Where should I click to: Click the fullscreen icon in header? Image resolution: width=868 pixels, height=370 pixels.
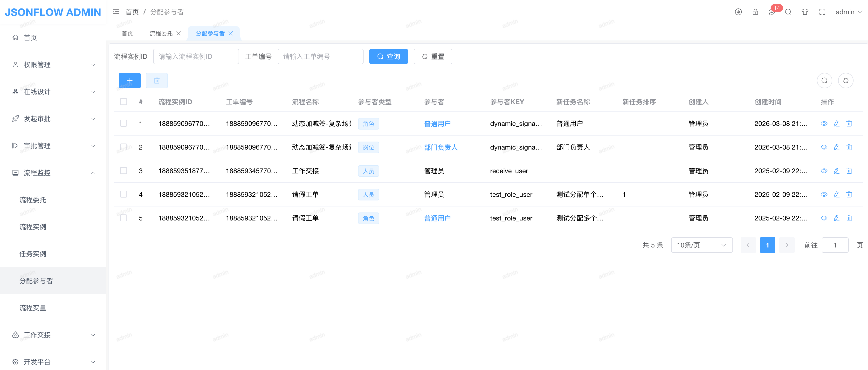[x=822, y=12]
